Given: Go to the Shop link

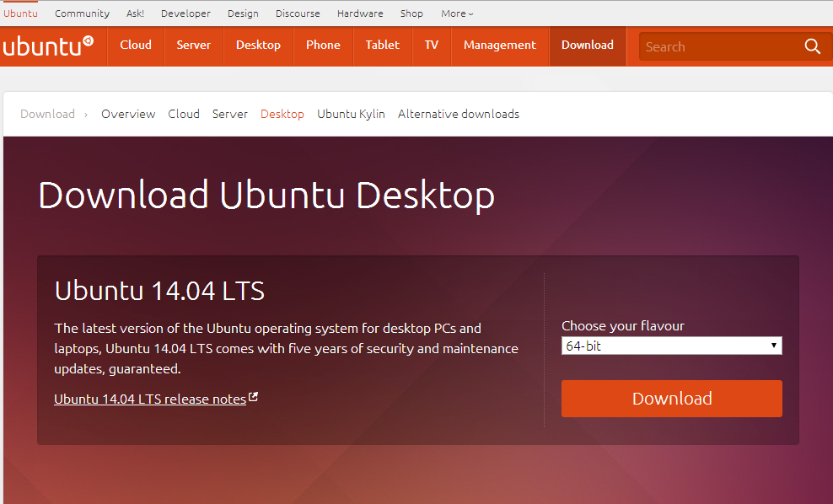Looking at the screenshot, I should [411, 13].
